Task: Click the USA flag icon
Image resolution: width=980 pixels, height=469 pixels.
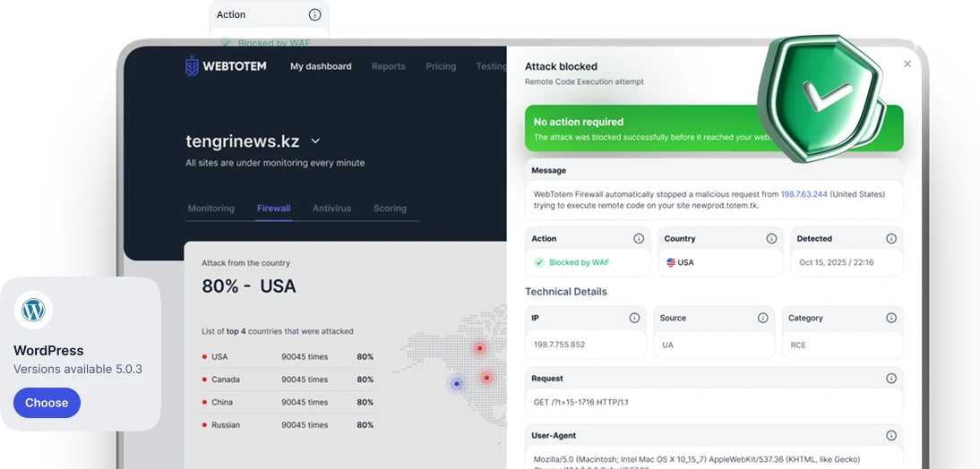Action: 671,262
